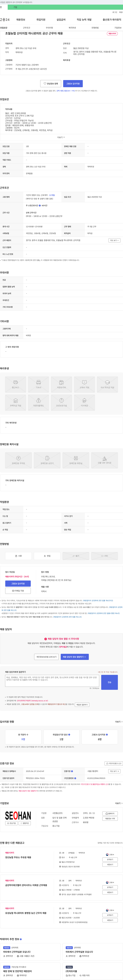
Task: Jump to 근무조건 section tab
Action: click(x=26, y=28)
